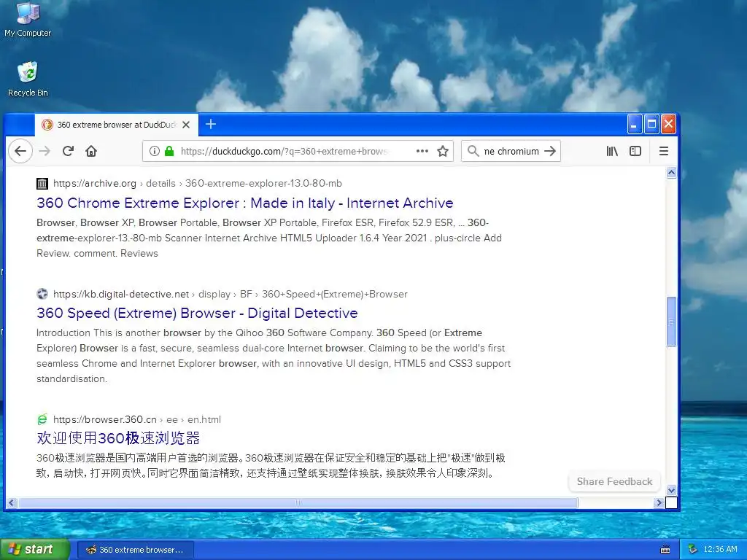The image size is (747, 560).
Task: Go back with the Back arrow button
Action: (20, 152)
